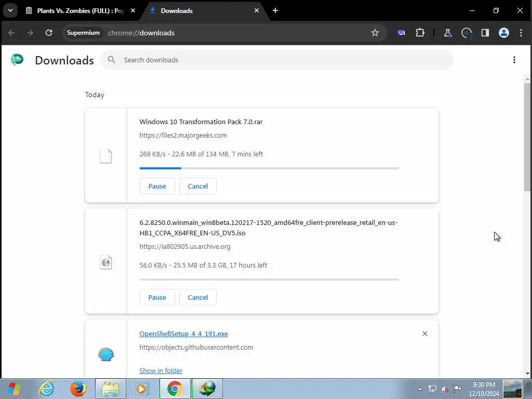The height and width of the screenshot is (399, 532).
Task: Open the tab search dropdown arrow
Action: tap(10, 10)
